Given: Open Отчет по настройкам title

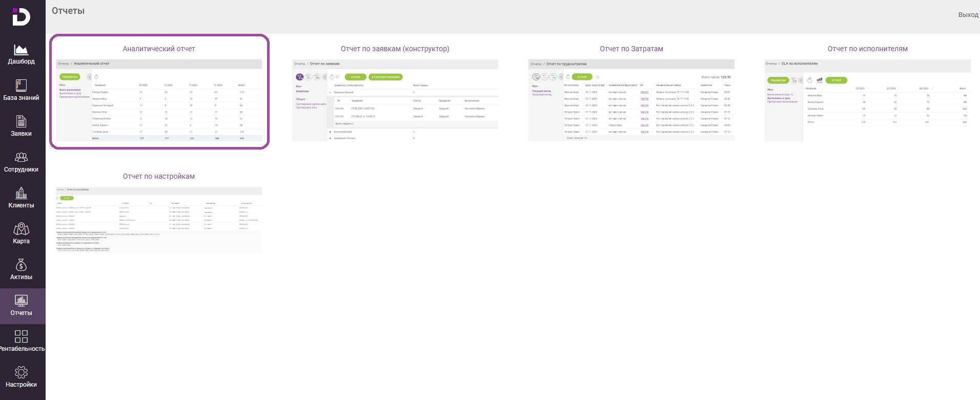Looking at the screenshot, I should pyautogui.click(x=159, y=176).
